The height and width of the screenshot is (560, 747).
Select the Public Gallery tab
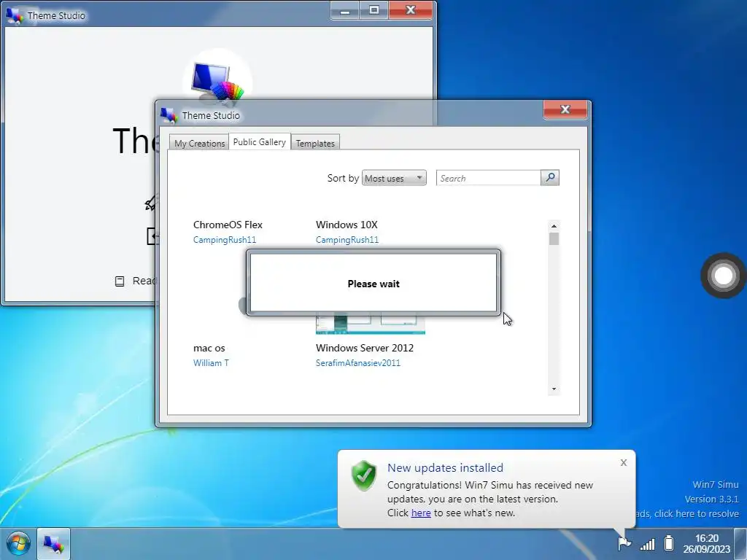tap(260, 142)
